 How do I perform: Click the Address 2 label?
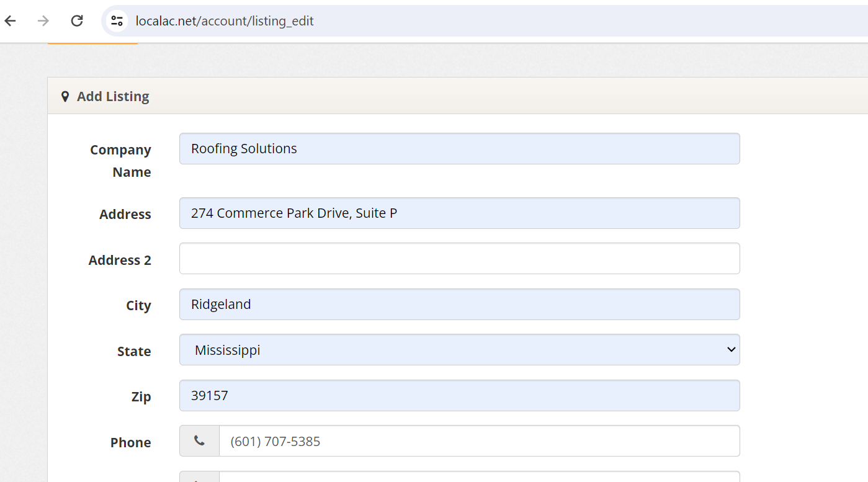(x=120, y=260)
